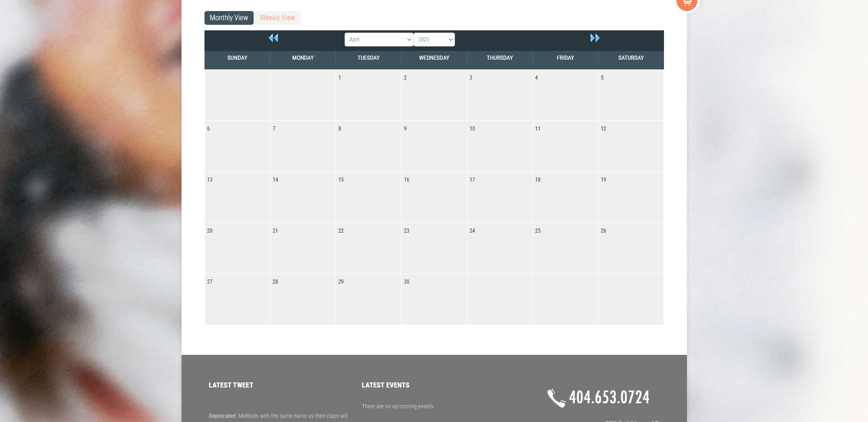
Task: Click the 404.653.0724 phone number
Action: [x=609, y=397]
